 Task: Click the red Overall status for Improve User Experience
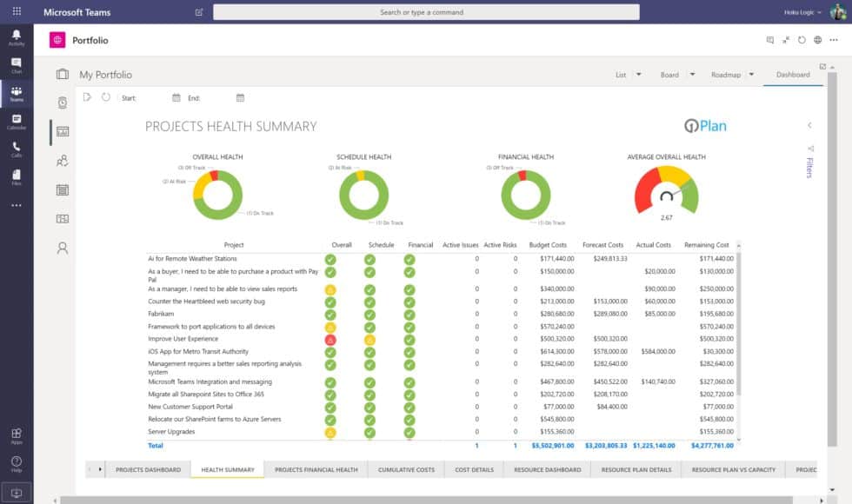coord(330,340)
